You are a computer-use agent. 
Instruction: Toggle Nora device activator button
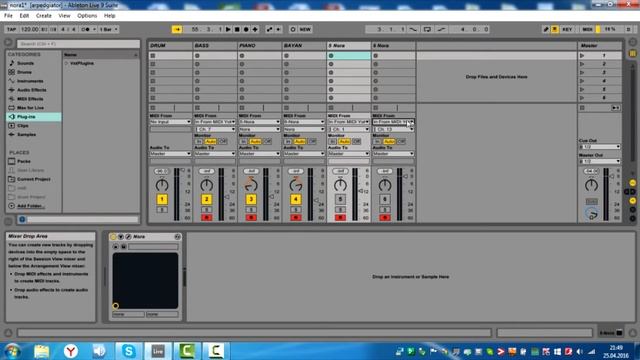click(113, 237)
